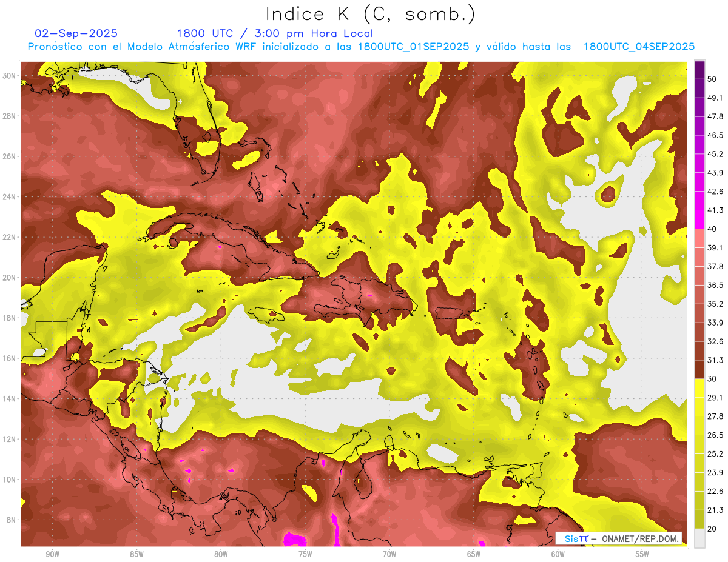
Task: Click the colorbar value 27.8
Action: pos(715,416)
